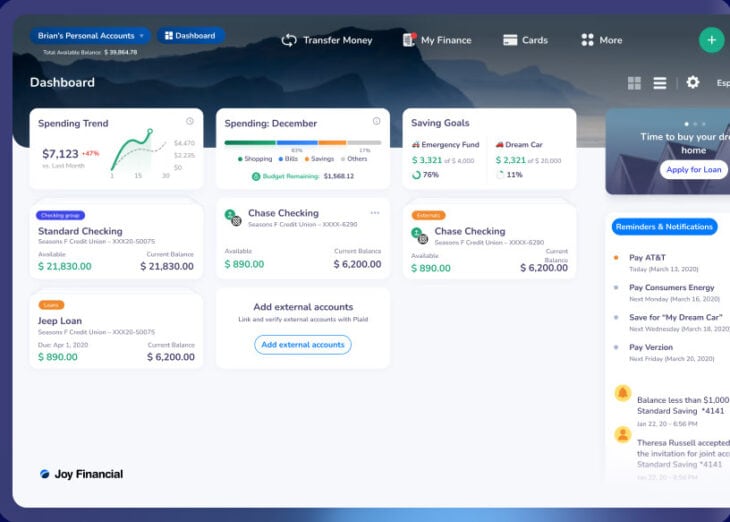Click Apply for Loan button

point(694,169)
